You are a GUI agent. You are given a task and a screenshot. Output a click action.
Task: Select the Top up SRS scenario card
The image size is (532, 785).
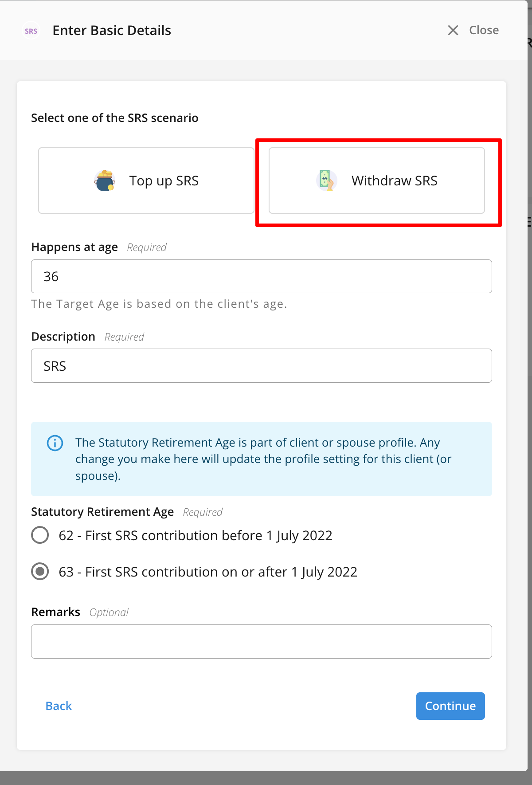click(x=146, y=181)
